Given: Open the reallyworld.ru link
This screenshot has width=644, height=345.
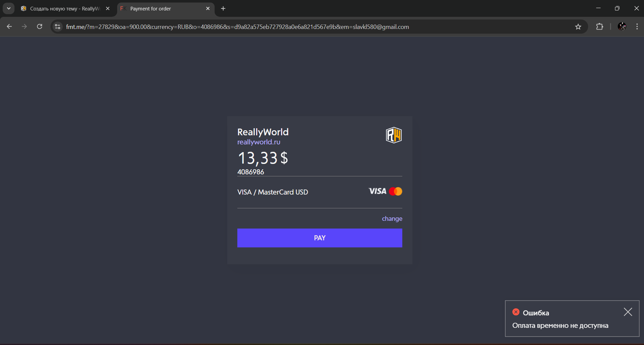Looking at the screenshot, I should click(259, 142).
